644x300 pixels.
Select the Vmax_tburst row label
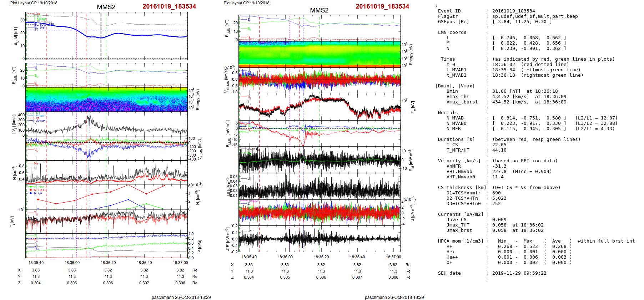coord(462,102)
